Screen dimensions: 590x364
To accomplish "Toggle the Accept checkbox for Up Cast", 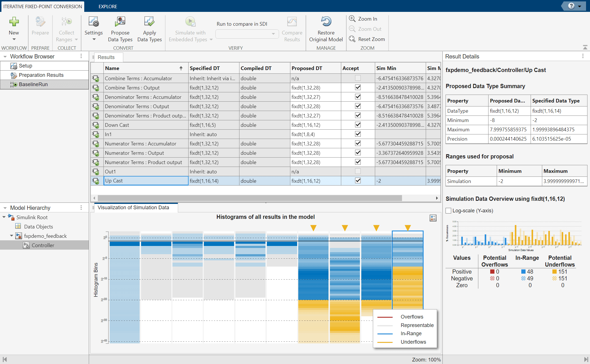I will (x=356, y=180).
